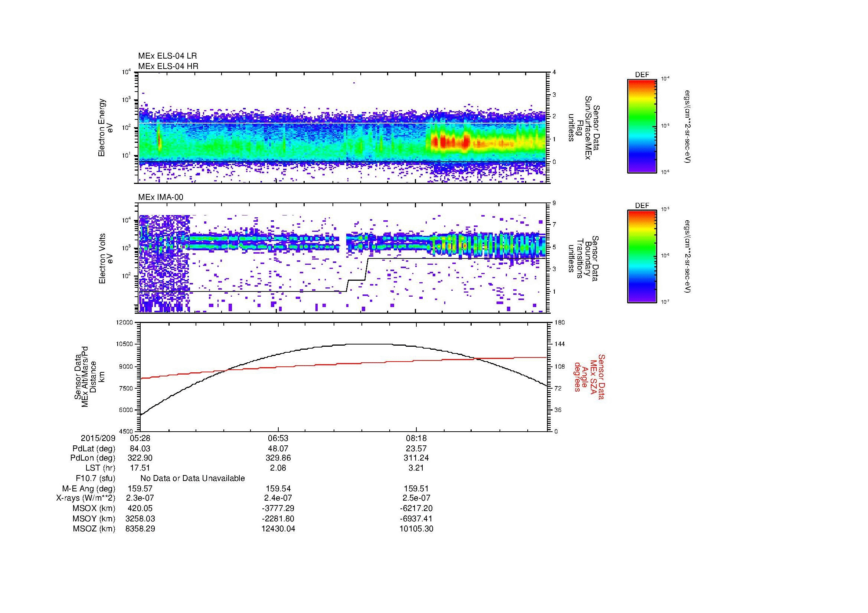This screenshot has width=868, height=613.
Task: Click the time tick label '06:53'
Action: (x=278, y=438)
